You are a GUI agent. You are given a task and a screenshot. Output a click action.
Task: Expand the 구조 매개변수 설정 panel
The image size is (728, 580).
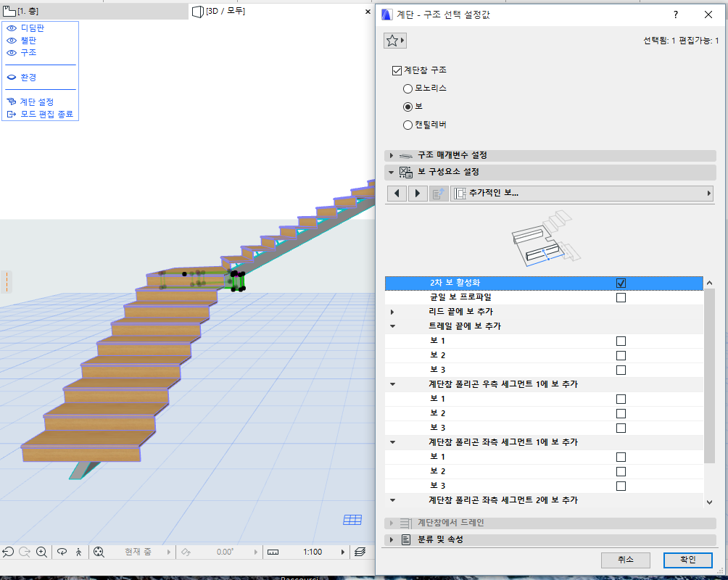pyautogui.click(x=392, y=156)
